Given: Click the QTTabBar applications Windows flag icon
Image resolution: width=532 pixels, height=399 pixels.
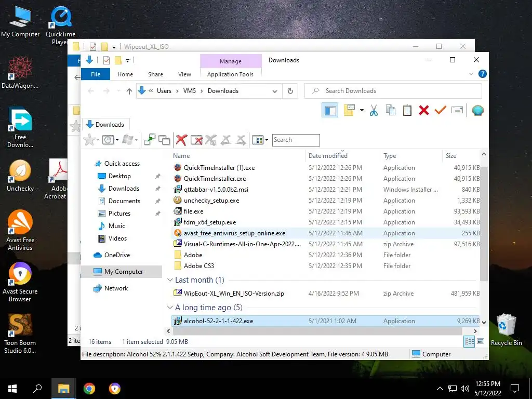Looking at the screenshot, I should click(128, 140).
